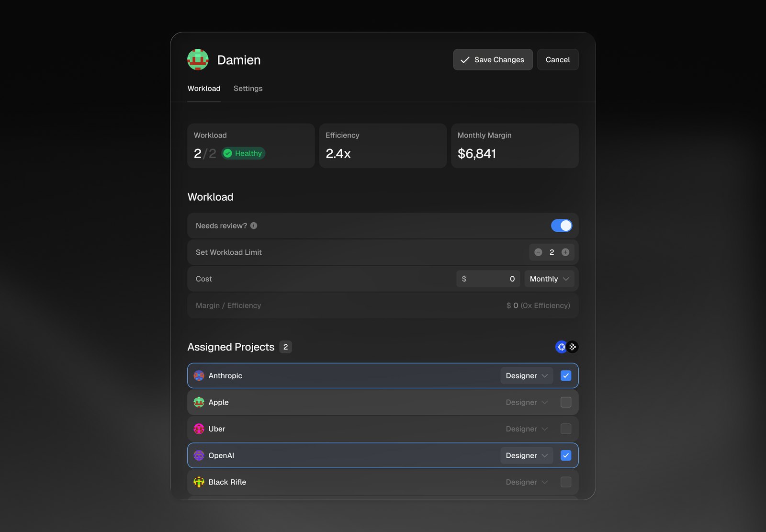Click the black project avatar in Assigned Projects header
Viewport: 766px width, 532px height.
pos(573,347)
